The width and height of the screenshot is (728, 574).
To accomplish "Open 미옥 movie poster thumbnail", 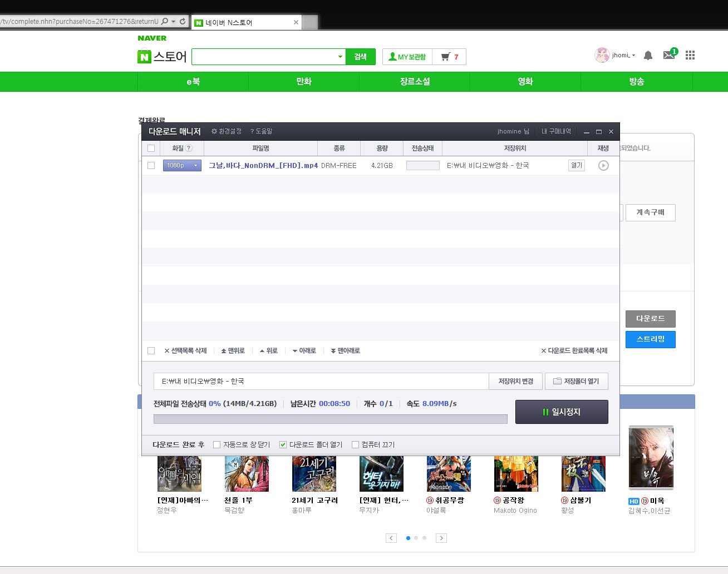I will point(651,458).
